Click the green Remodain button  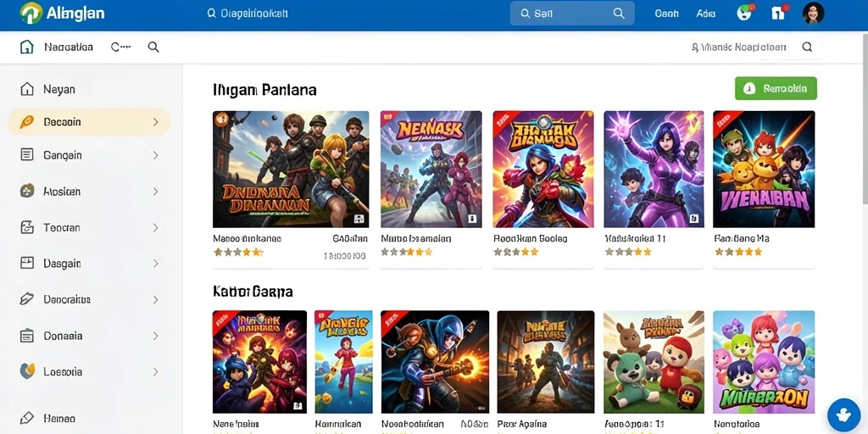[776, 88]
